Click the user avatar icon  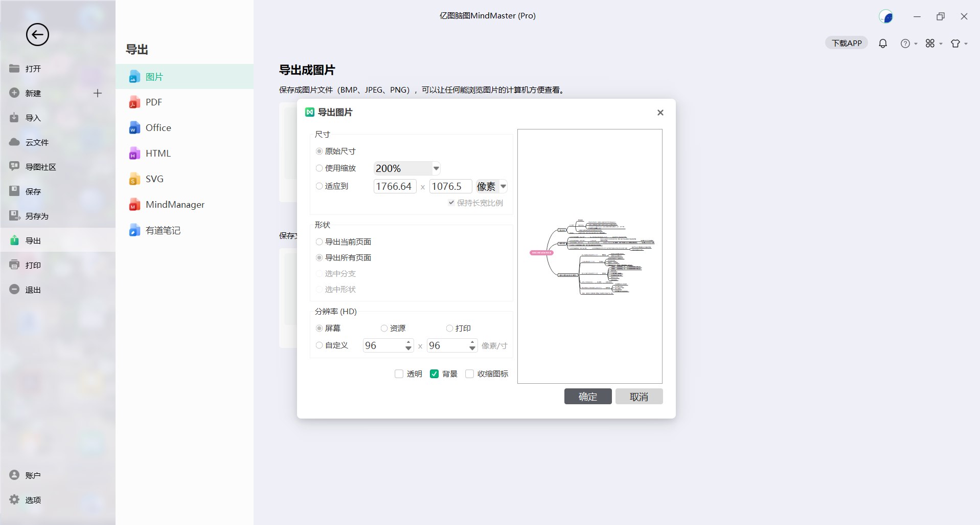[886, 16]
